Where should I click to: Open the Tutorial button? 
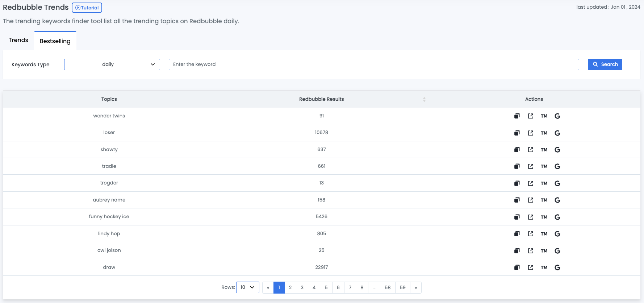[87, 8]
